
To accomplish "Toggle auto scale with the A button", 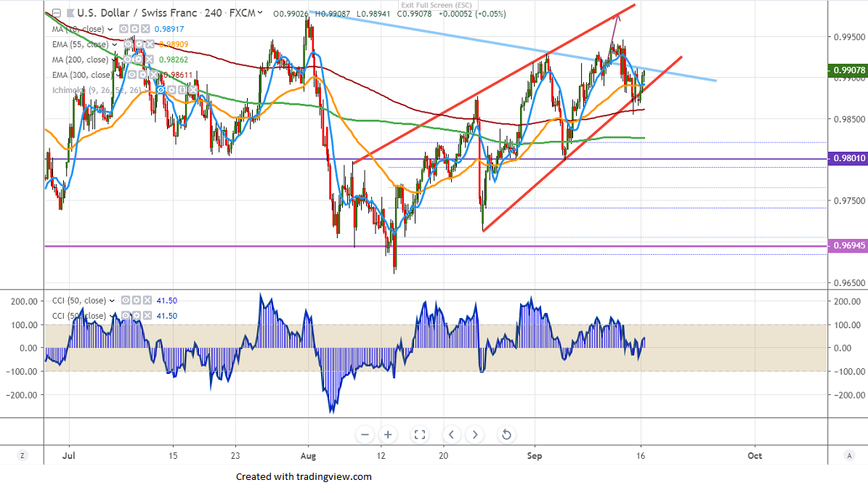I will pyautogui.click(x=849, y=456).
